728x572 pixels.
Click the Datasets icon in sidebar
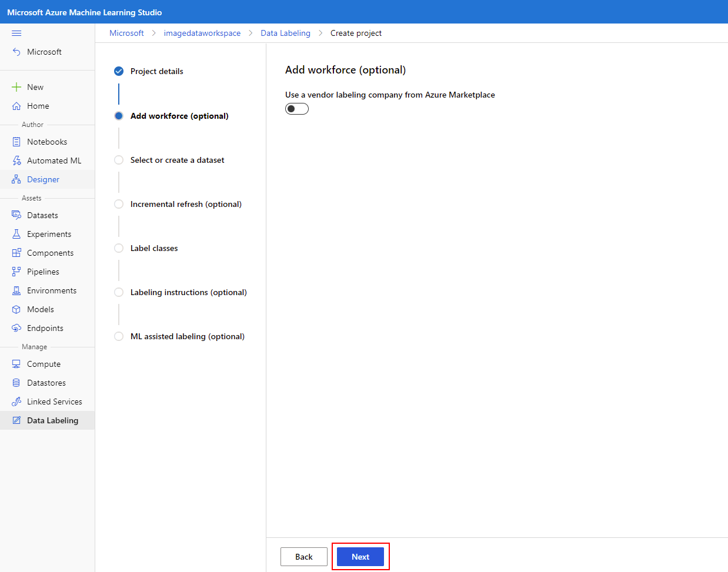[16, 215]
